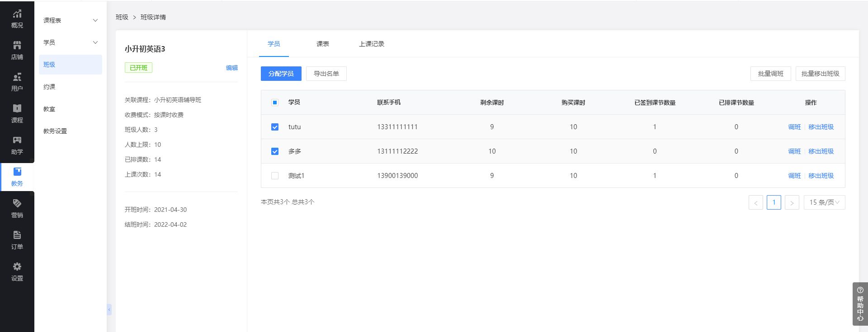Expand the 学员 menu group
The width and height of the screenshot is (868, 332).
point(70,42)
